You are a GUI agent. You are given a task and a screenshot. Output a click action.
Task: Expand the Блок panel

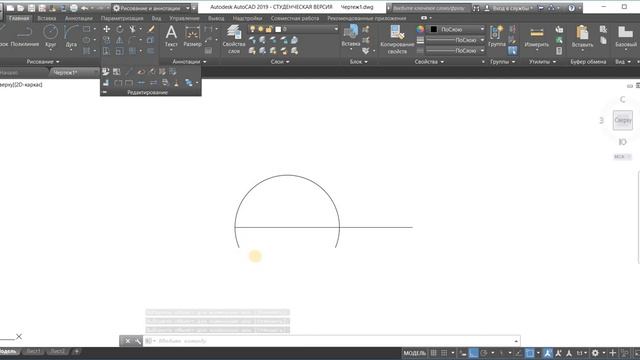(x=359, y=62)
